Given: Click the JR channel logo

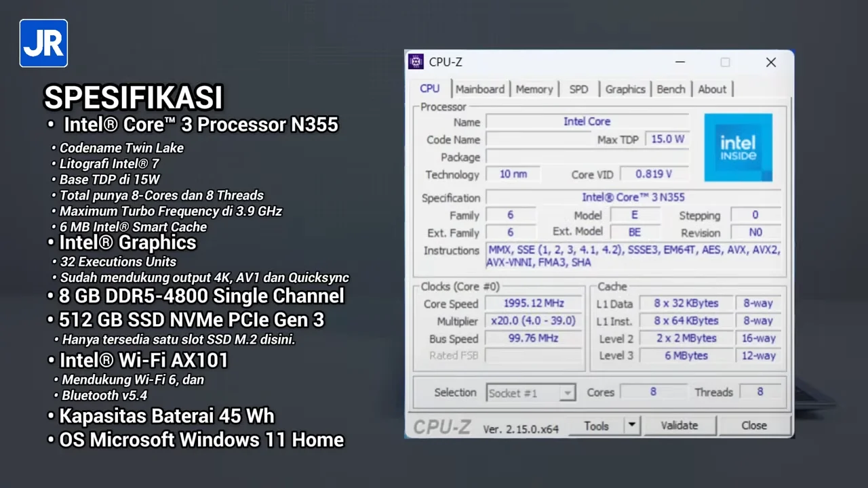Looking at the screenshot, I should 43,43.
